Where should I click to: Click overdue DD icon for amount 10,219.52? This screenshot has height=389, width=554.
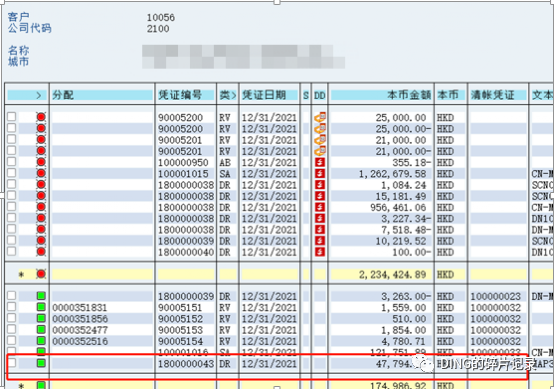[320, 241]
